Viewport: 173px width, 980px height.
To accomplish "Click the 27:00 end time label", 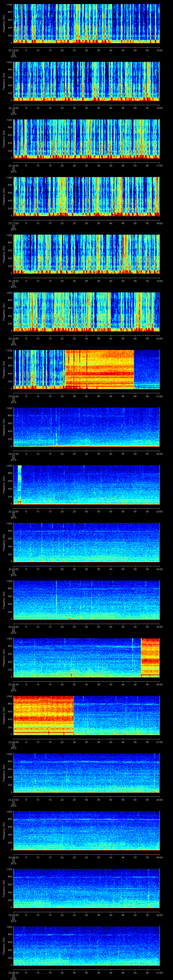I will [x=159, y=742].
